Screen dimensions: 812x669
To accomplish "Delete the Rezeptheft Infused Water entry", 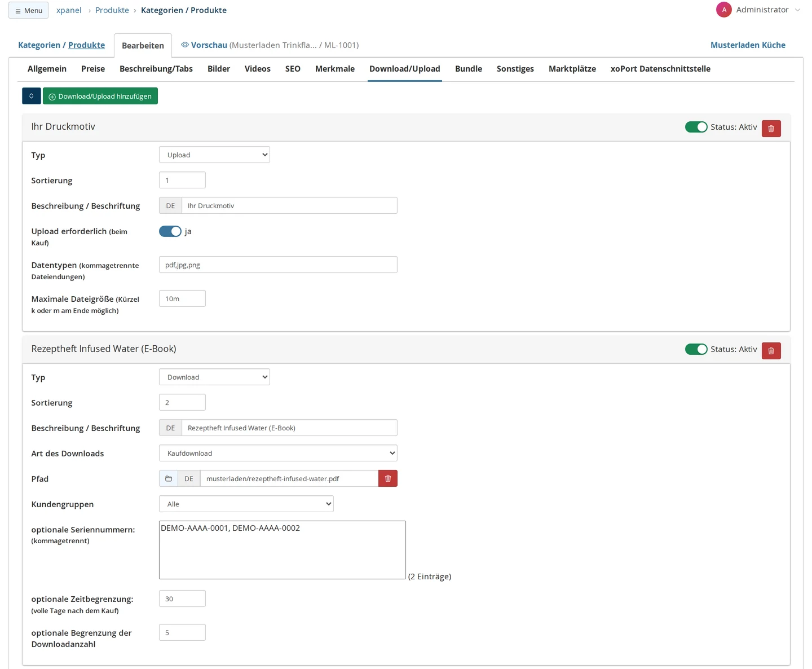I will [x=771, y=351].
